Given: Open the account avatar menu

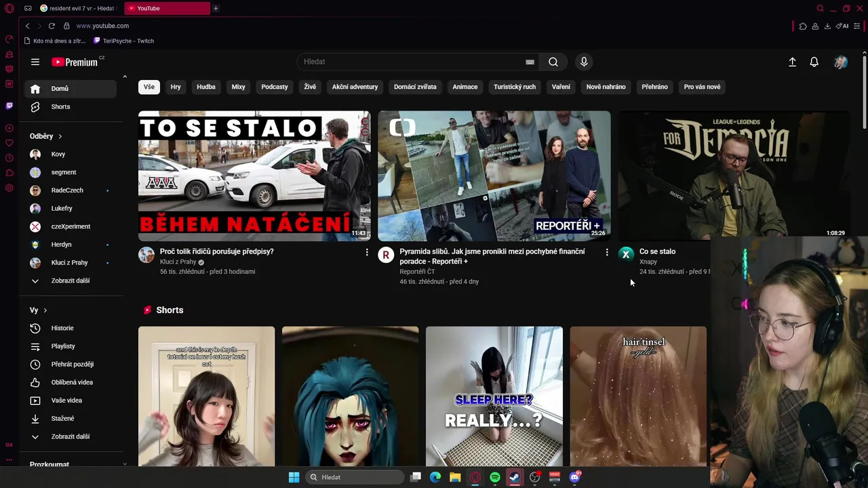Looking at the screenshot, I should [x=841, y=62].
